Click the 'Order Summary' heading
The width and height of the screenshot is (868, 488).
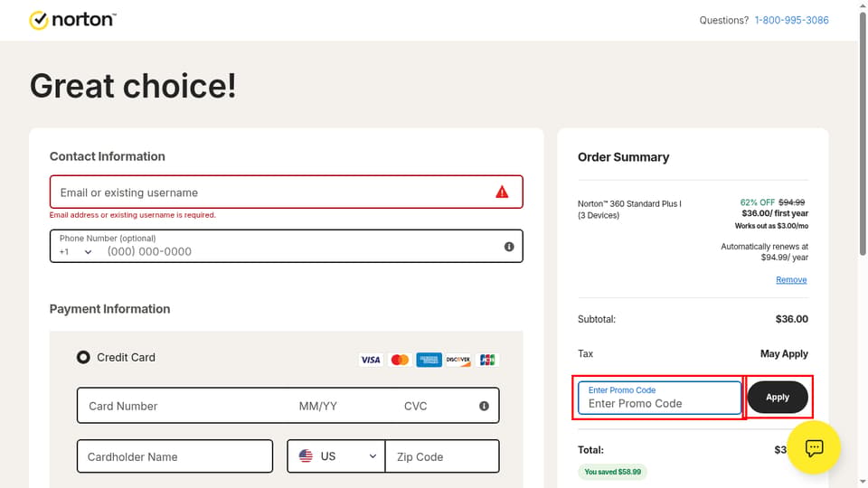pos(623,157)
